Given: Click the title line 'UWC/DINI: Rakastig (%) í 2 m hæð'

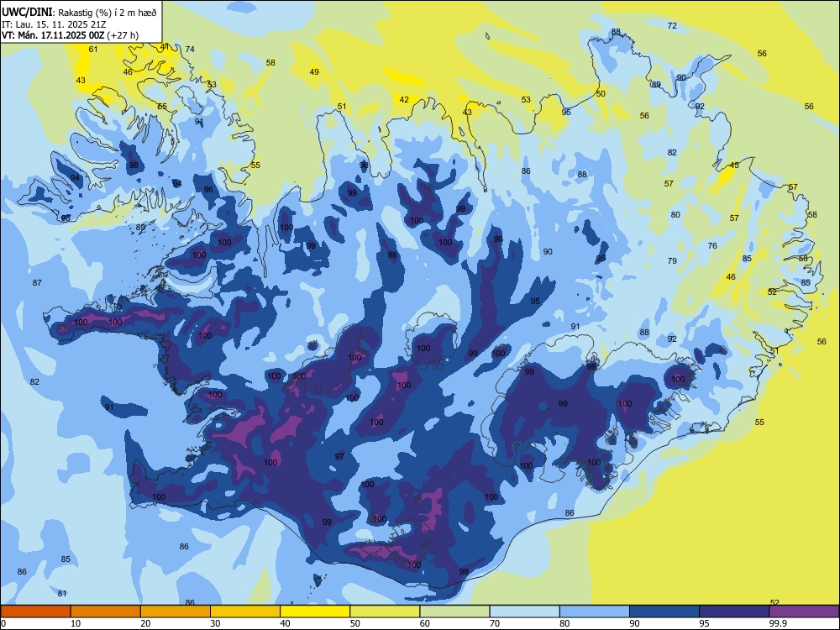Looking at the screenshot, I should [79, 13].
